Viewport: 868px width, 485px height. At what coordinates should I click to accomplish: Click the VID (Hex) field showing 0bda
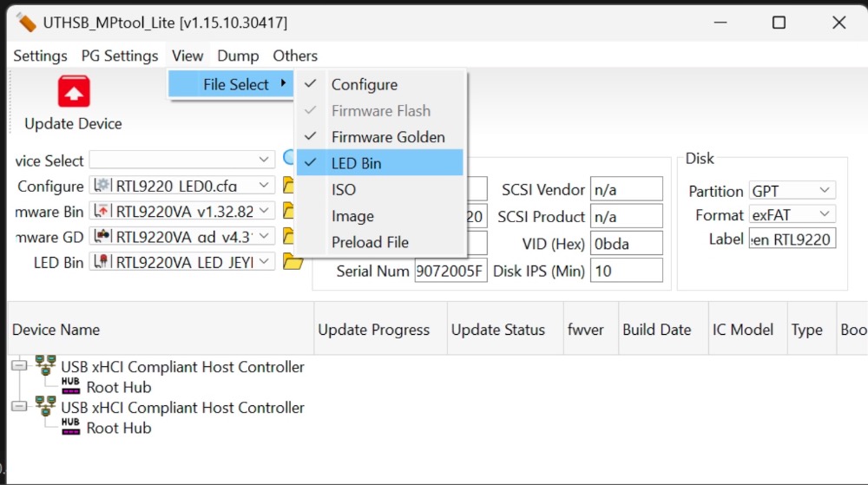(626, 244)
